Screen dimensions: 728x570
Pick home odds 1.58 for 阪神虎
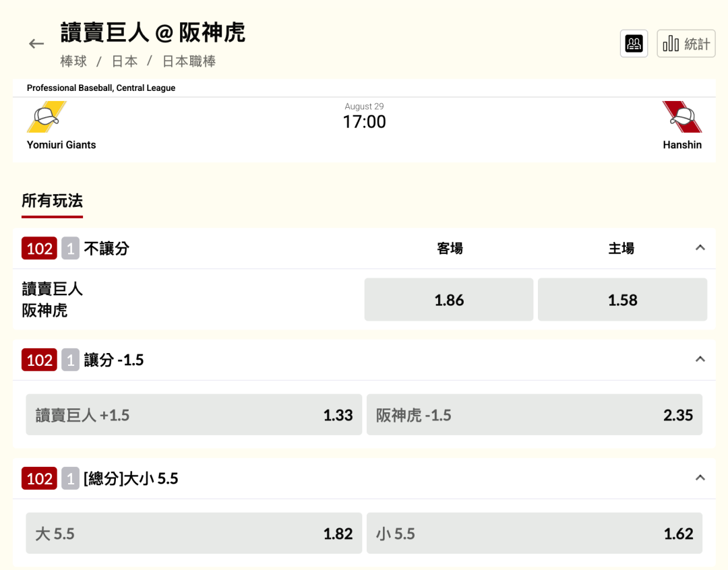click(x=622, y=299)
